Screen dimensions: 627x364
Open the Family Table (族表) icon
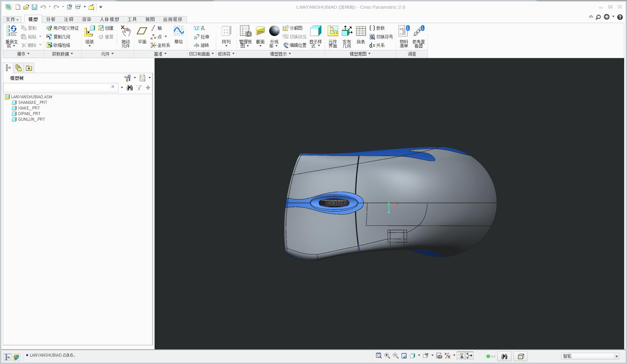tap(361, 31)
